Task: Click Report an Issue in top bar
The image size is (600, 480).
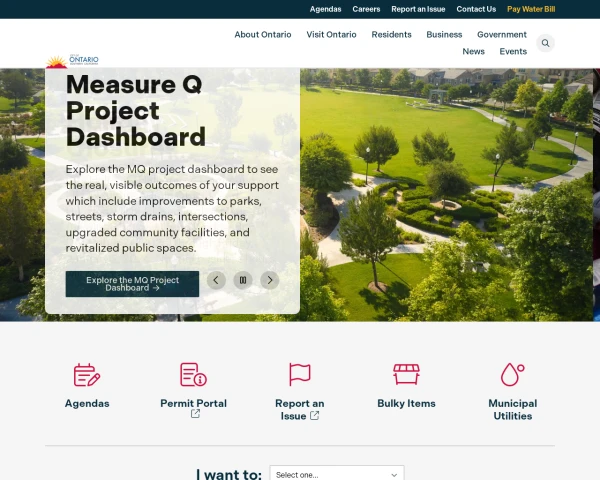Action: click(x=418, y=9)
